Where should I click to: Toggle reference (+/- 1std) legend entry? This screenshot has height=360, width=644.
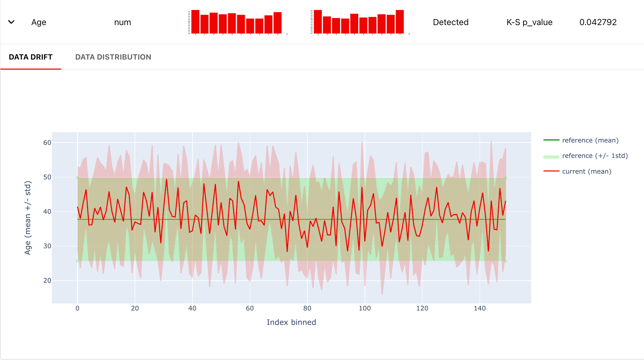click(x=585, y=156)
